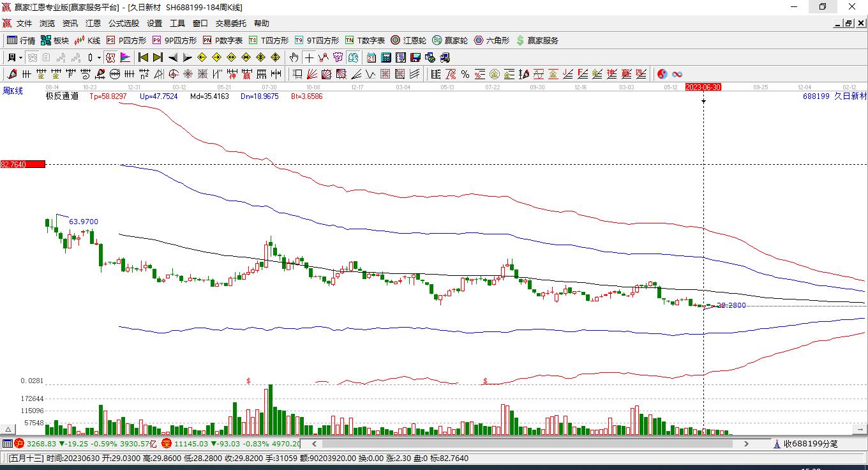868x470 pixels.
Task: Open the 公式选股 menu
Action: click(123, 24)
